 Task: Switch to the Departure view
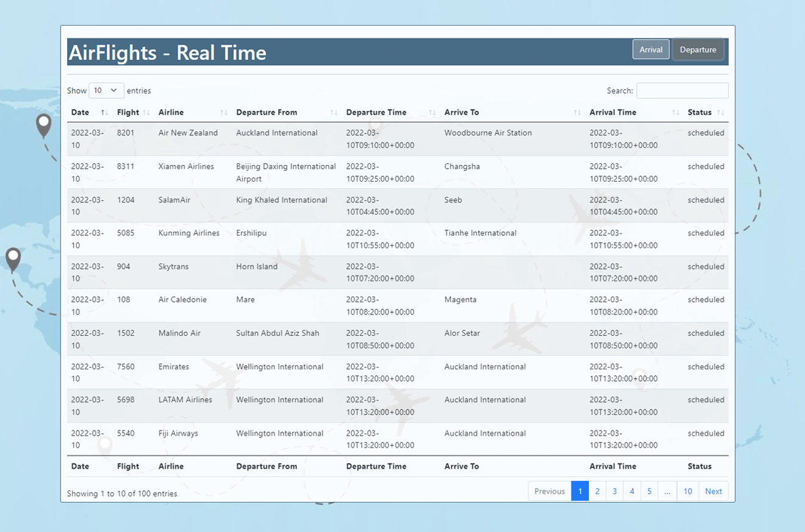click(x=698, y=50)
